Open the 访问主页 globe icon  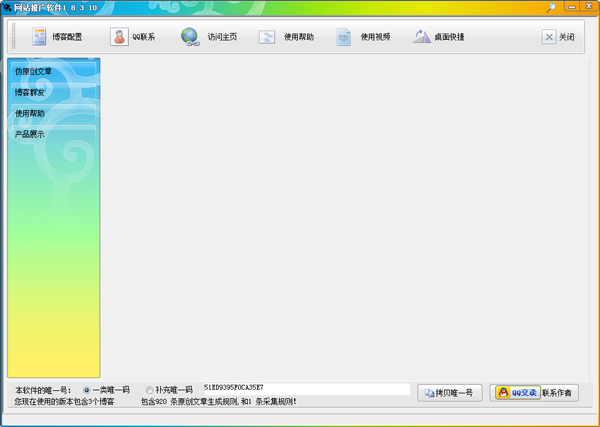190,37
